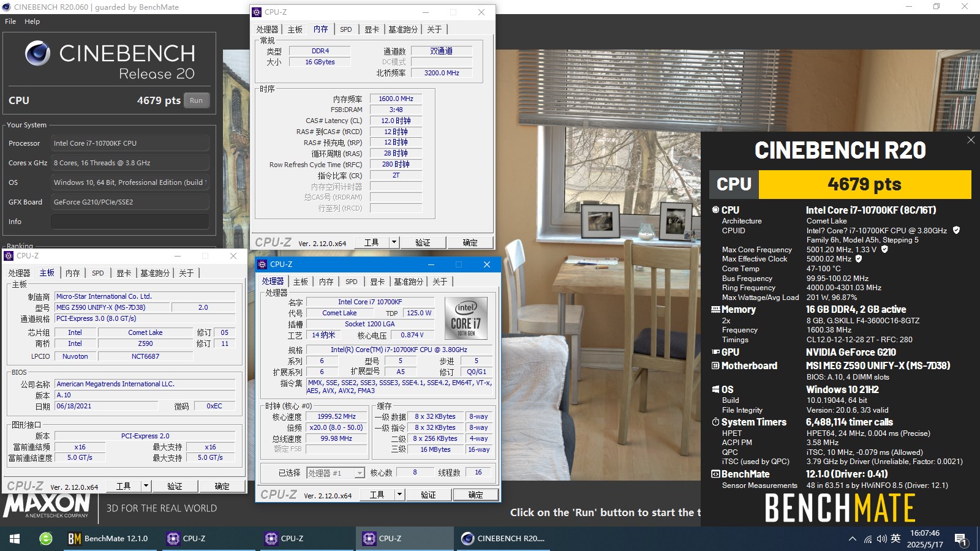
Task: Open the 处理器 #1 selection dropdown
Action: (336, 473)
